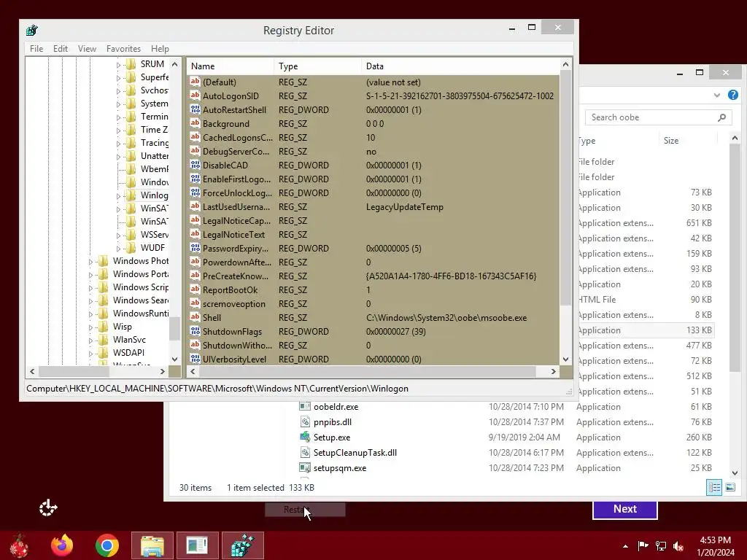Click the Restart button
The height and width of the screenshot is (560, 747).
[x=305, y=510]
